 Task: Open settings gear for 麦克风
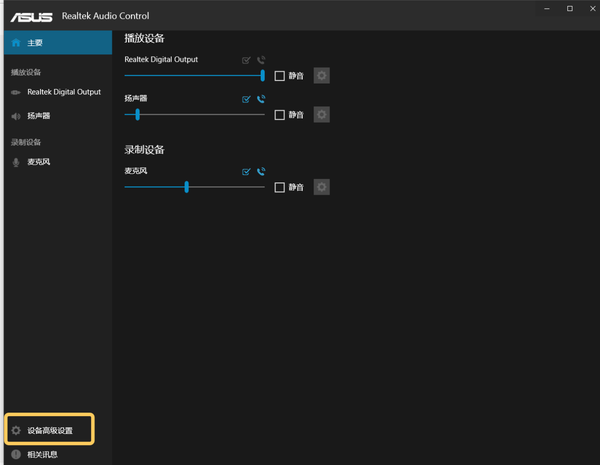[321, 187]
